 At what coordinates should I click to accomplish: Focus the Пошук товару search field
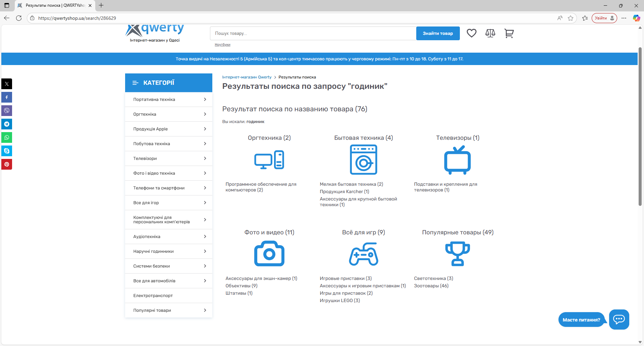coord(313,34)
